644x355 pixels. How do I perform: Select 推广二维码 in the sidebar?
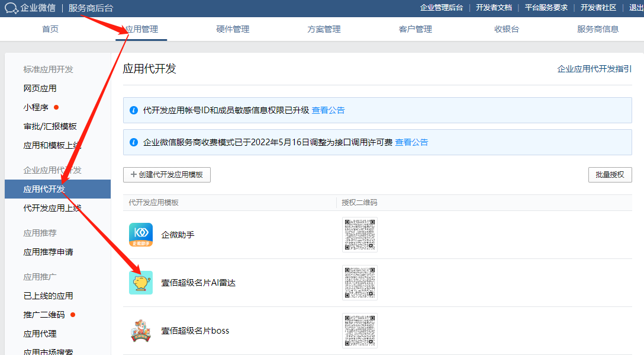click(44, 315)
